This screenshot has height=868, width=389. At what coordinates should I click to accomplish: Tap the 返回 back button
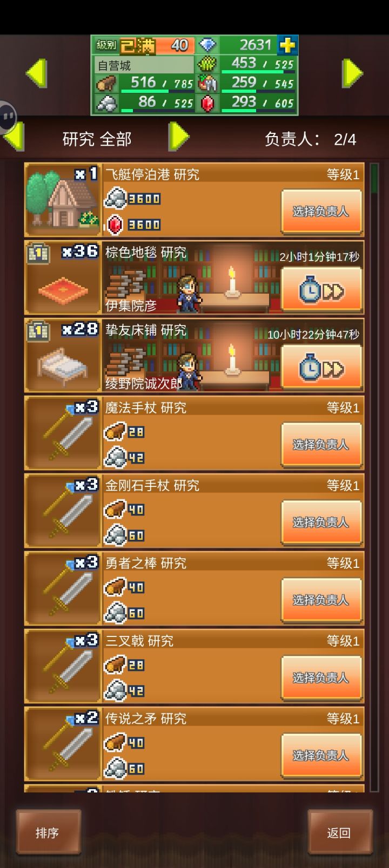click(x=340, y=832)
